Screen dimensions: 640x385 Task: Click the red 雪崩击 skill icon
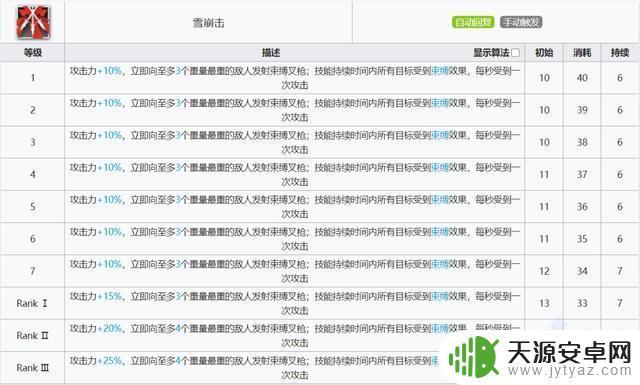pos(33,22)
